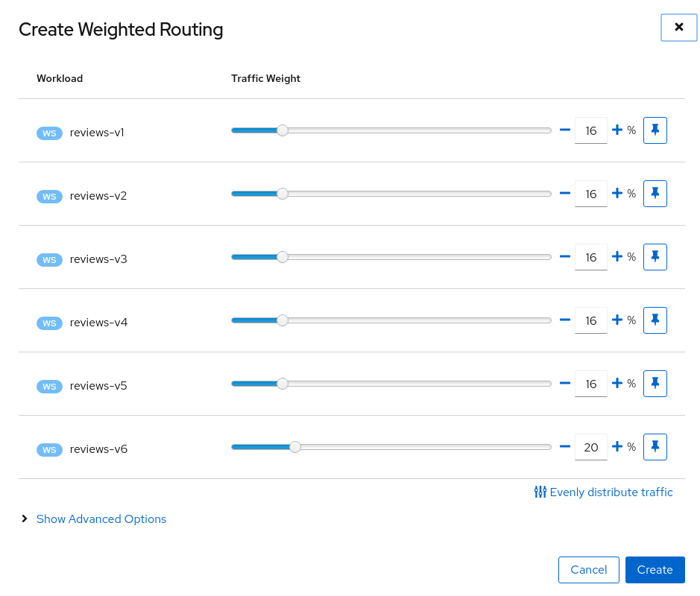Click the Cancel button
The image size is (700, 596).
click(588, 569)
